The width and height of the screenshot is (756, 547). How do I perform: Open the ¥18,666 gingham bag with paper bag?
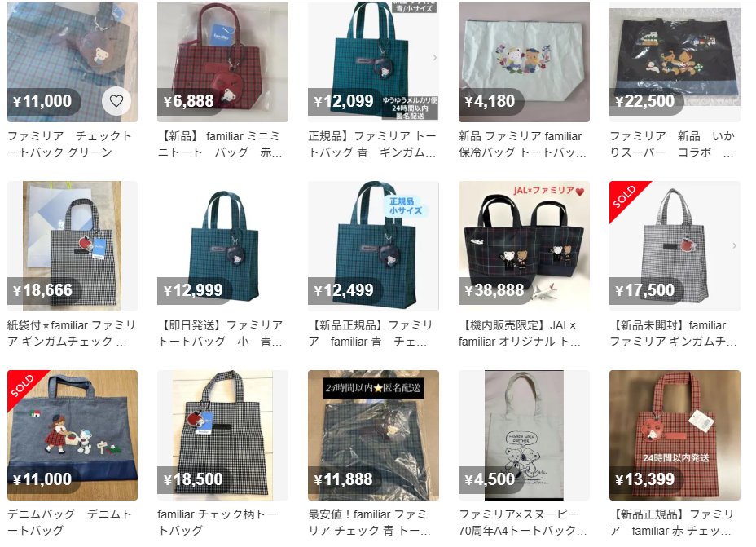click(x=73, y=246)
